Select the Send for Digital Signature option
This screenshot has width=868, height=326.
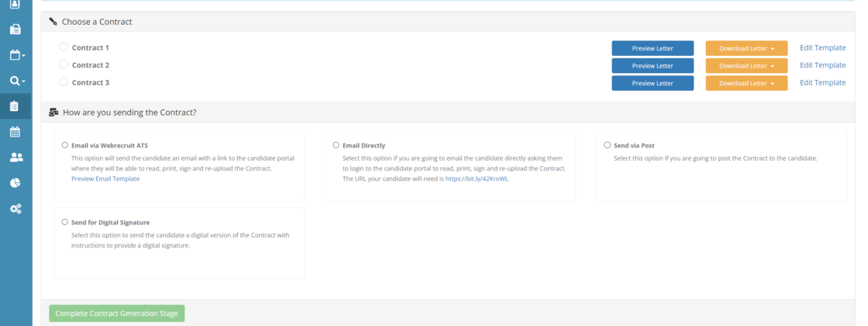64,222
